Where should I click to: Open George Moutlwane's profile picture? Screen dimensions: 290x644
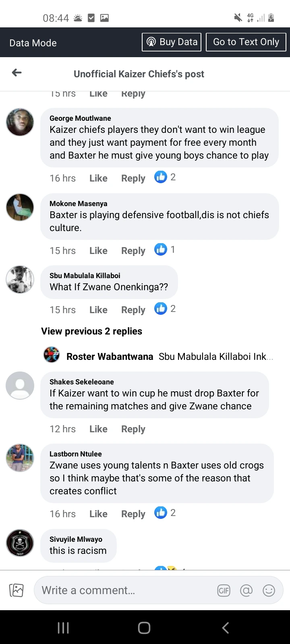20,122
